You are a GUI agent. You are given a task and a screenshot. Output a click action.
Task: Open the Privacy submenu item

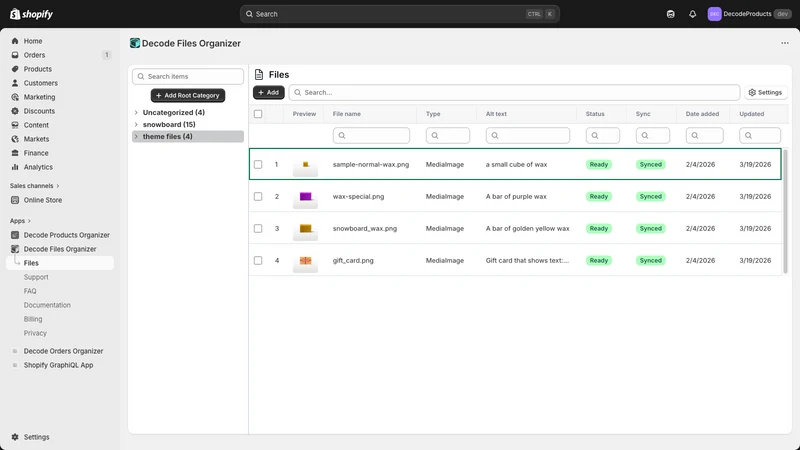point(35,333)
